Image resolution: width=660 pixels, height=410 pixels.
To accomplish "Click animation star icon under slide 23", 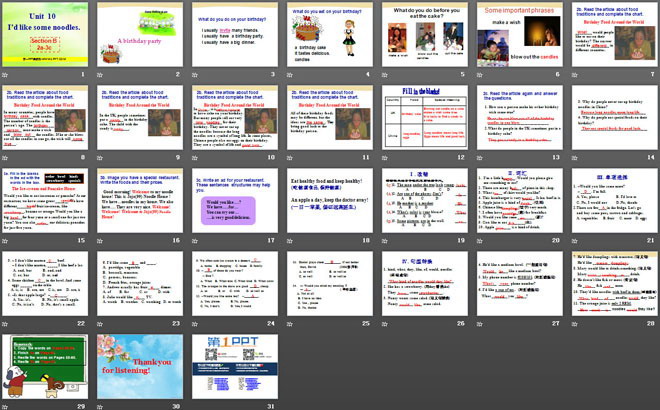I will click(100, 325).
